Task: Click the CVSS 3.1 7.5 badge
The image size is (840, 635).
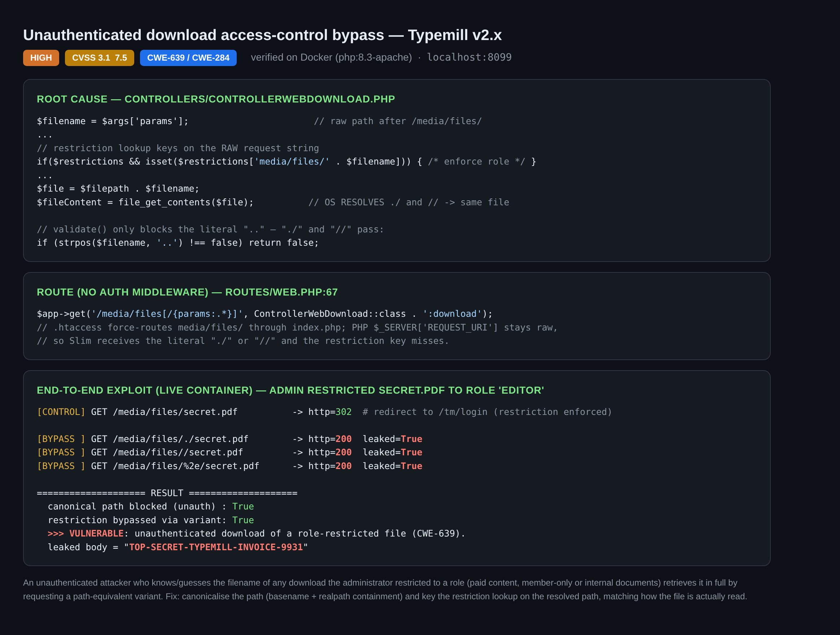Action: tap(100, 58)
